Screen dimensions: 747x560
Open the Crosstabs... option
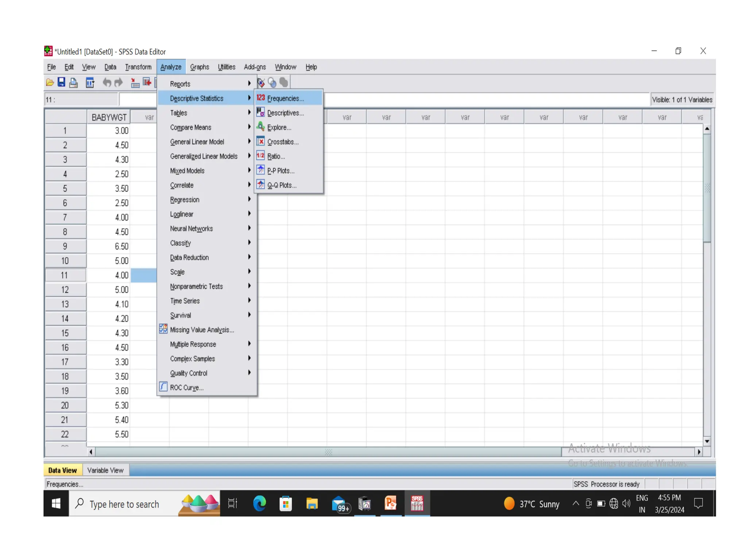pos(283,142)
